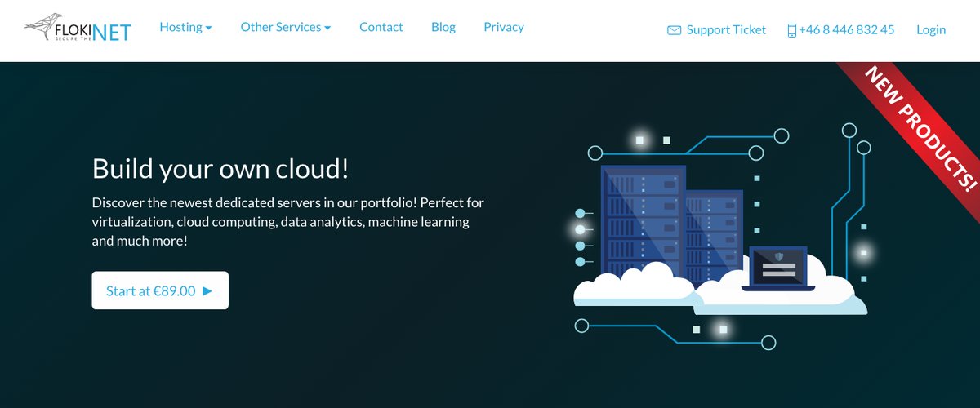Open the Hosting dropdown menu
Viewport: 980px width, 408px height.
[185, 27]
